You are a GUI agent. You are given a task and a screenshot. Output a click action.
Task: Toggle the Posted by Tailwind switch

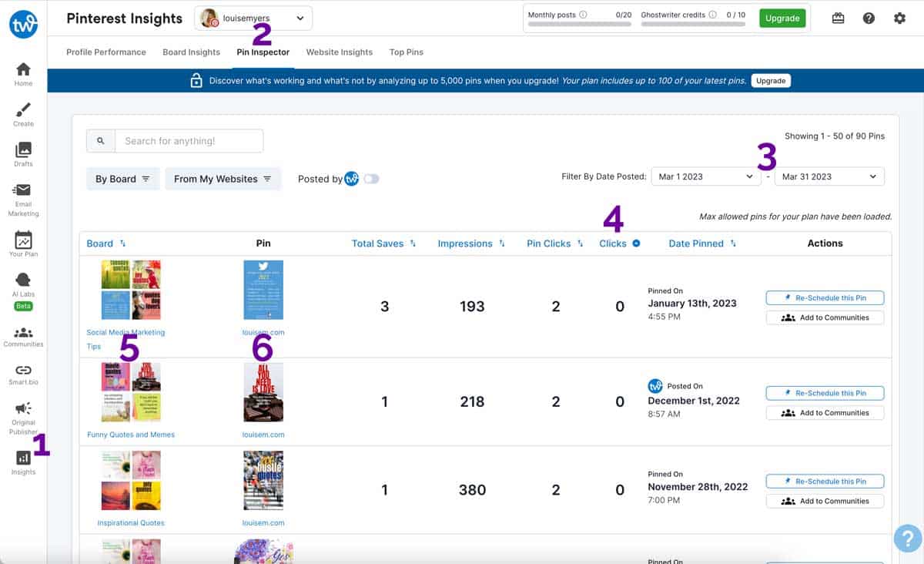[371, 179]
